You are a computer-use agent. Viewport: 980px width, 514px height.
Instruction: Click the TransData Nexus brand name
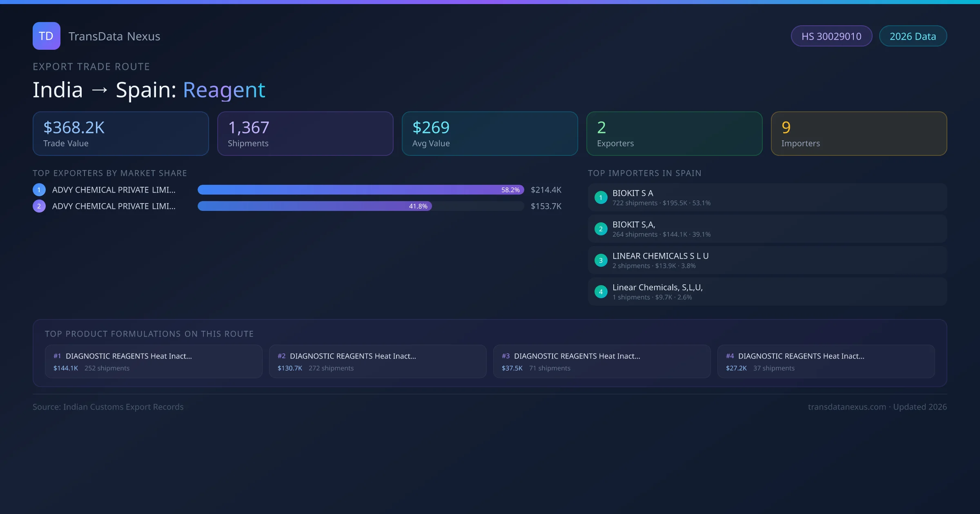pos(114,36)
